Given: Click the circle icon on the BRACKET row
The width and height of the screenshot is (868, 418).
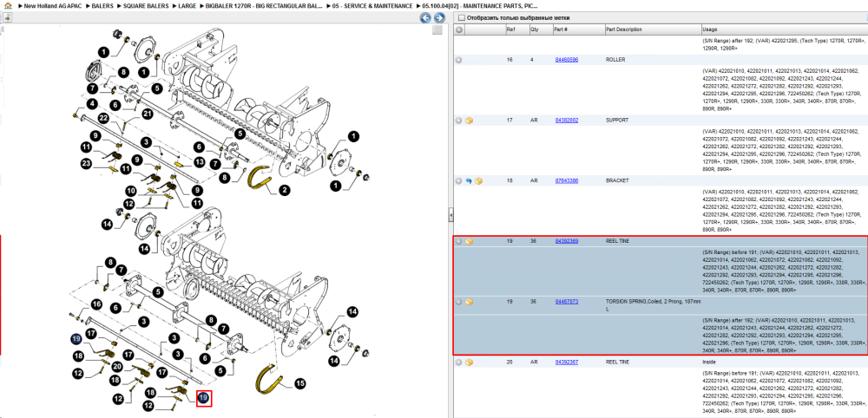Looking at the screenshot, I should (459, 180).
